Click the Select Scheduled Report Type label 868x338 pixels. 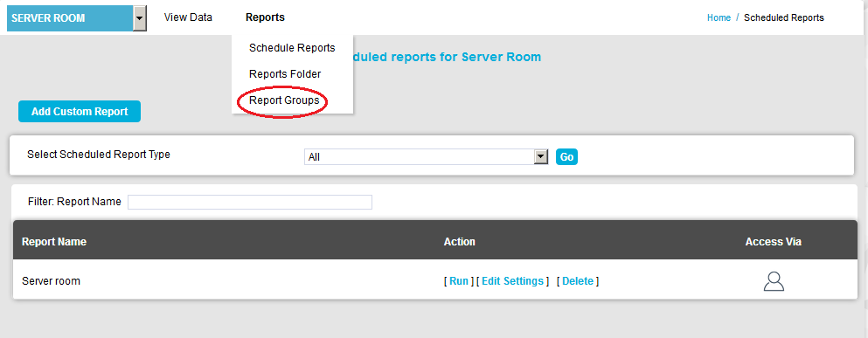click(x=99, y=155)
